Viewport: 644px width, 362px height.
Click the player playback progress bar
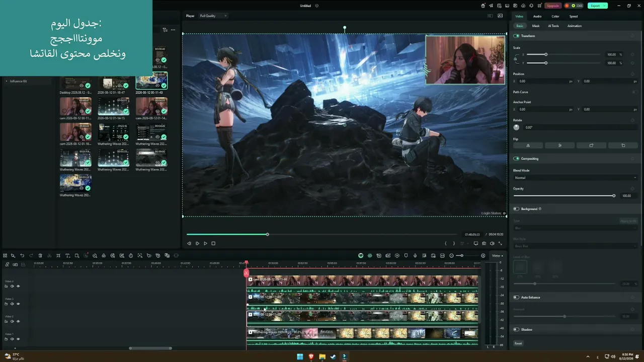point(323,234)
